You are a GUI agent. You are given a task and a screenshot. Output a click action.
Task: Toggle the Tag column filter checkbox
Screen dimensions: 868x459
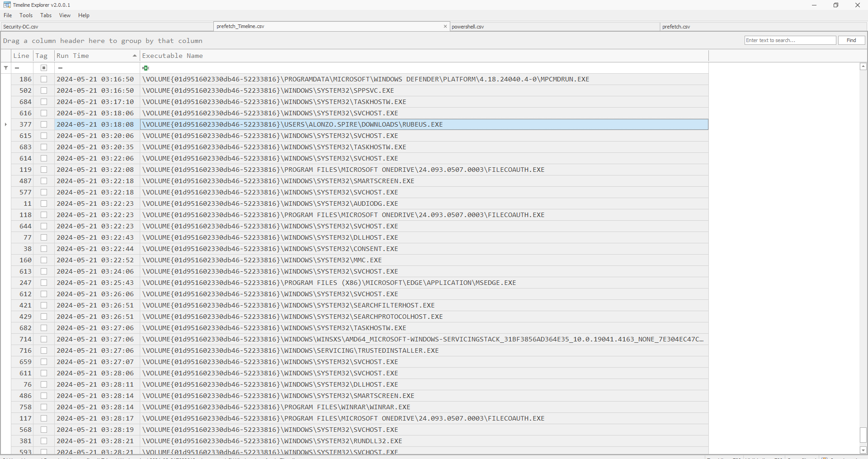[44, 68]
